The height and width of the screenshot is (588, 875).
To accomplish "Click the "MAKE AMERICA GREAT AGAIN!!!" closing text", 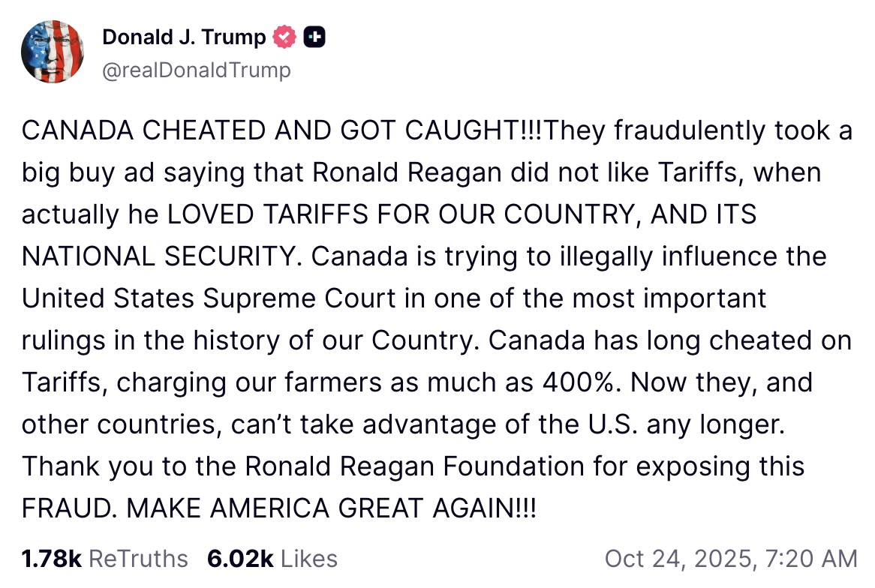I will 332,508.
